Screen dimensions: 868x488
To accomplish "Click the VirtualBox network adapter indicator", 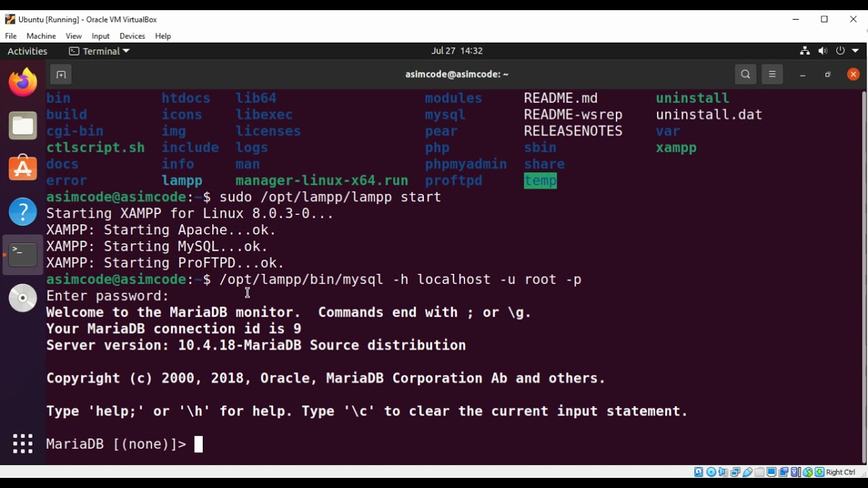I will (x=735, y=472).
